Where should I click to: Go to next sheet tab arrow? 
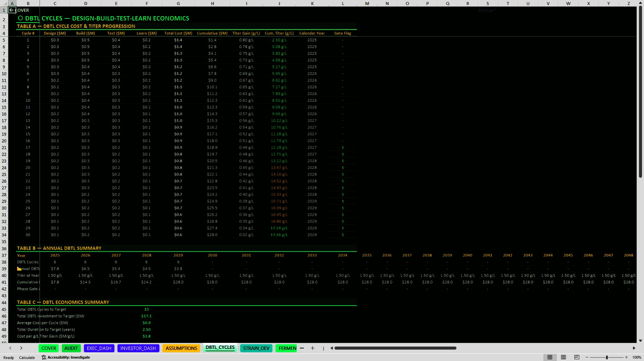coord(21,348)
